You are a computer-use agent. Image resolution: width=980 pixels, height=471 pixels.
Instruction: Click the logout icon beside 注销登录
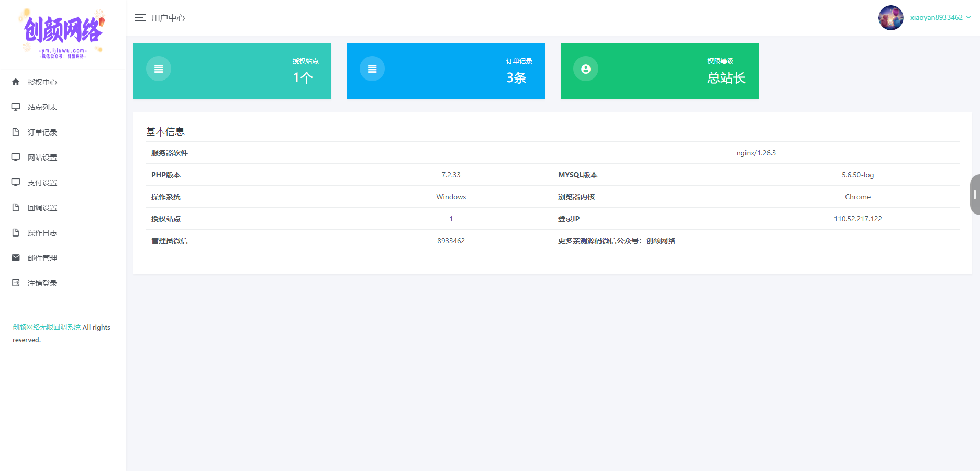tap(16, 283)
